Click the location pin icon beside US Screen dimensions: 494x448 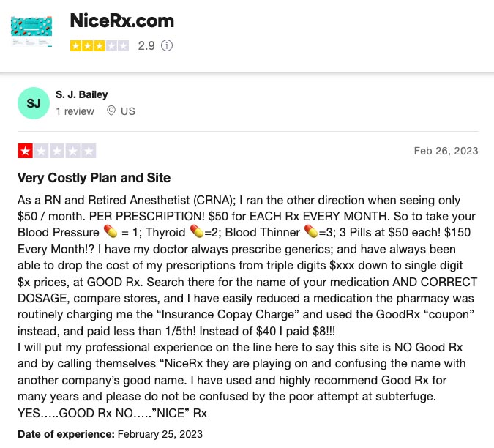[x=111, y=111]
